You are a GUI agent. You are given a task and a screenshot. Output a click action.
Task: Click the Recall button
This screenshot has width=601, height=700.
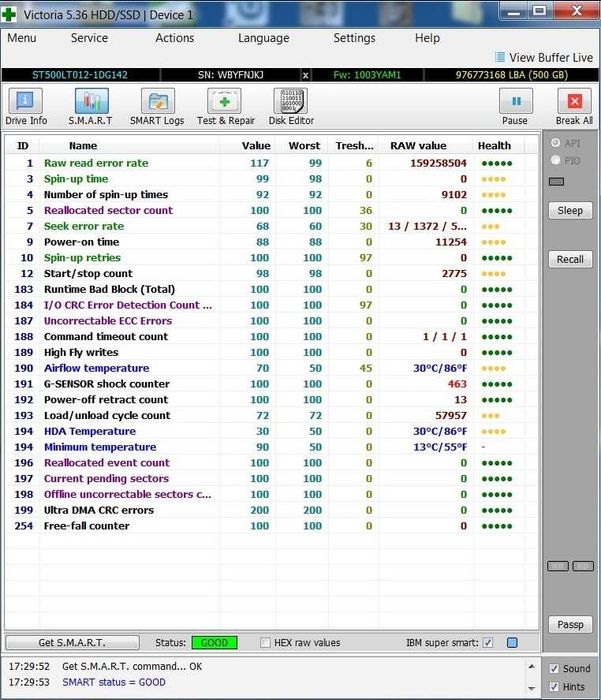point(570,259)
